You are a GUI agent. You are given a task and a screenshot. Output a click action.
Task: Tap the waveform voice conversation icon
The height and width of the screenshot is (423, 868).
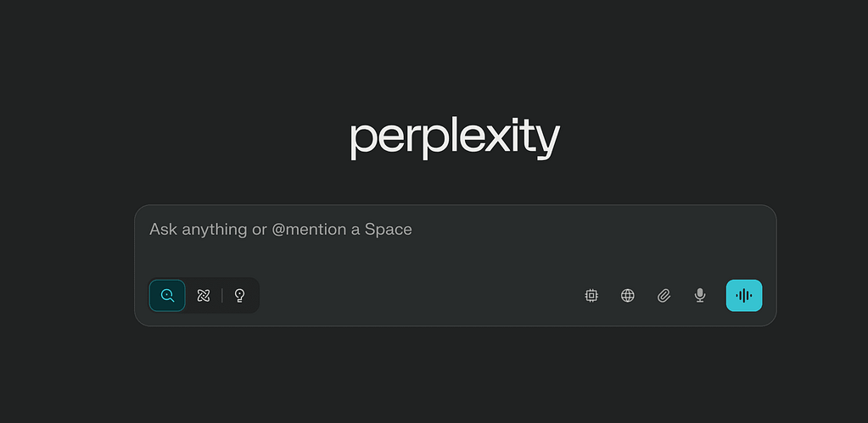[x=744, y=296]
